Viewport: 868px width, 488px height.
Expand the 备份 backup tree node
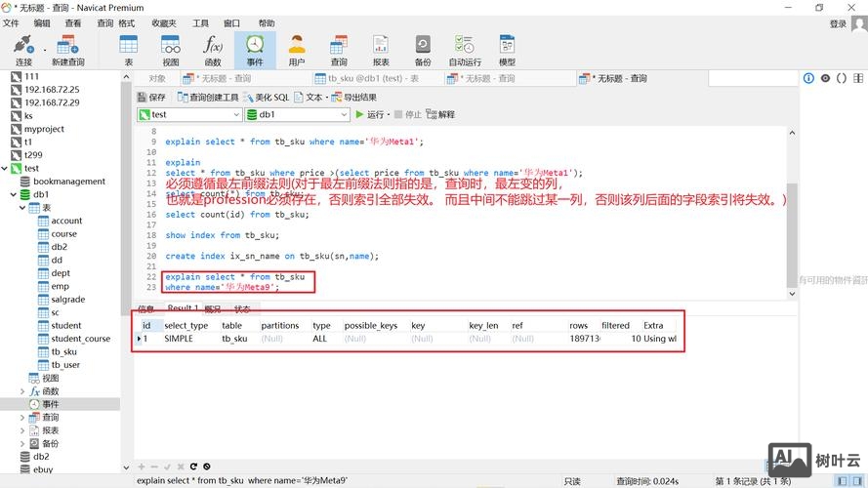point(22,444)
